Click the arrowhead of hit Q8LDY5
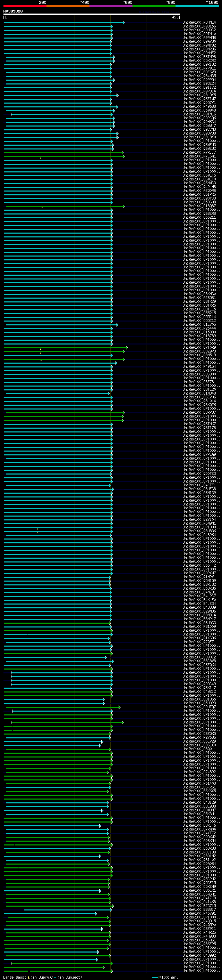This screenshot has height=980, width=222. click(x=117, y=96)
